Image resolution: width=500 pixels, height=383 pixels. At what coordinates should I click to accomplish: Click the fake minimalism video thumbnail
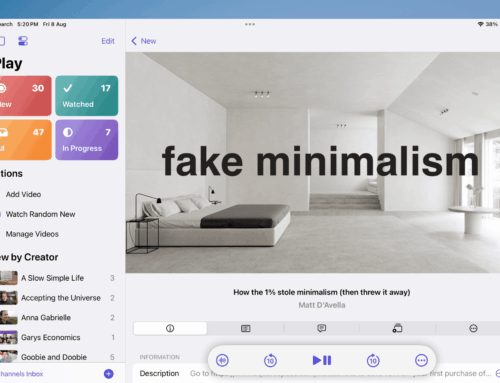click(313, 163)
